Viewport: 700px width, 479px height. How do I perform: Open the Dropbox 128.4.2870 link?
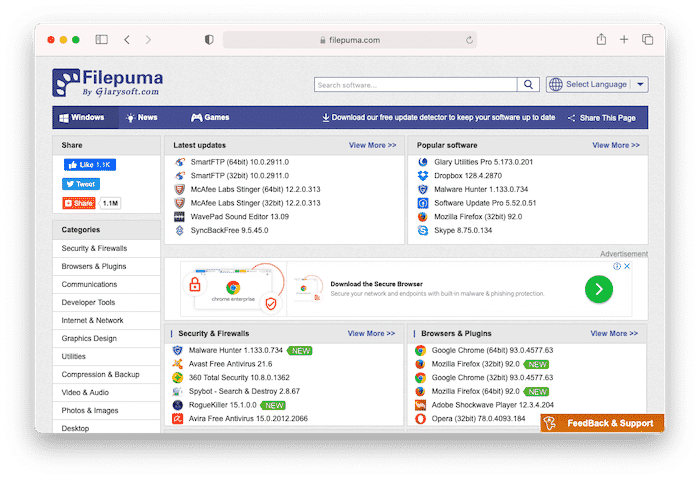point(469,175)
